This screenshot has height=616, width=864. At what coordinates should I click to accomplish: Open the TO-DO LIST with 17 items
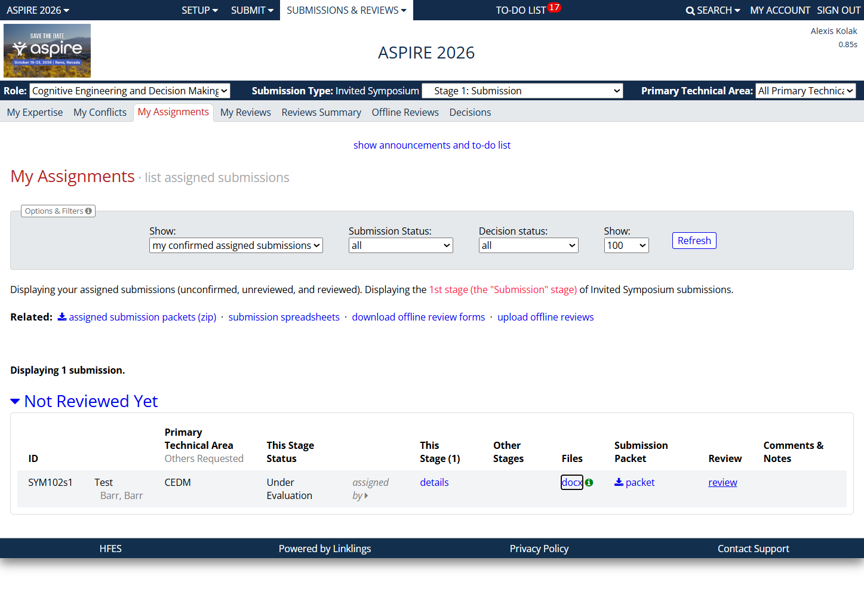point(528,10)
